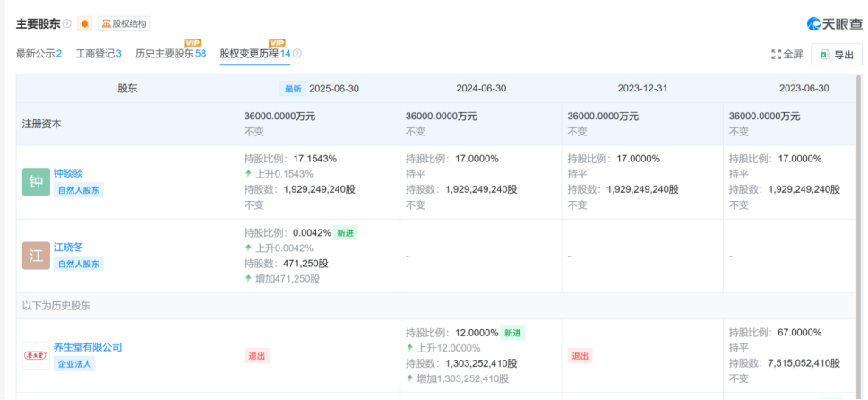The width and height of the screenshot is (868, 400).
Task: Switch to the 工商登记 tab
Action: pos(99,54)
